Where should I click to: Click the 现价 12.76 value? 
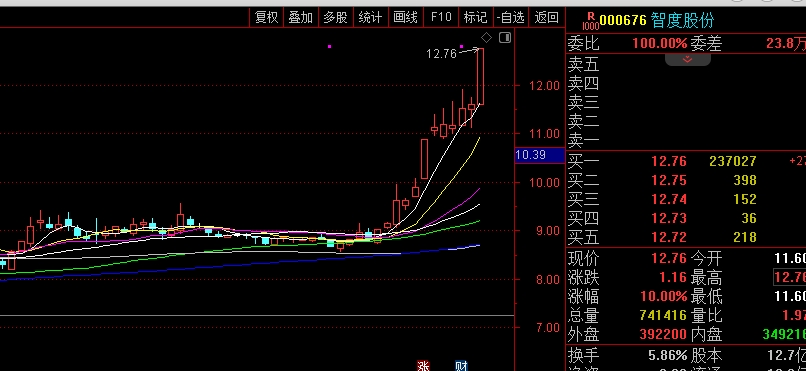pos(669,258)
